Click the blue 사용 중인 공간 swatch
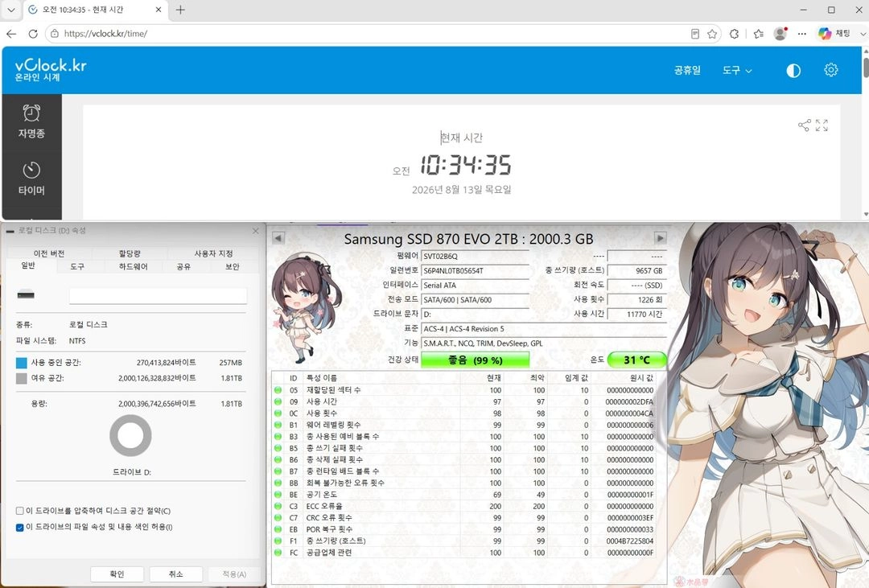This screenshot has height=588, width=869. pos(22,363)
